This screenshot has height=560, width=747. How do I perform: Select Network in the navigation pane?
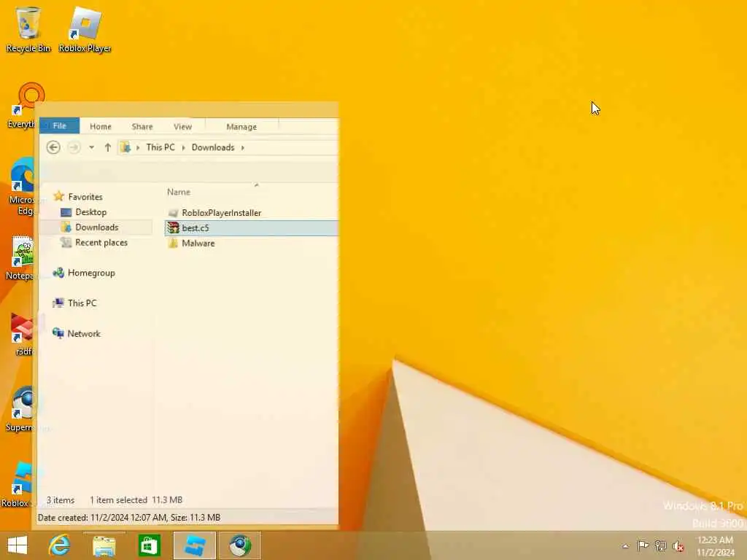(x=84, y=334)
